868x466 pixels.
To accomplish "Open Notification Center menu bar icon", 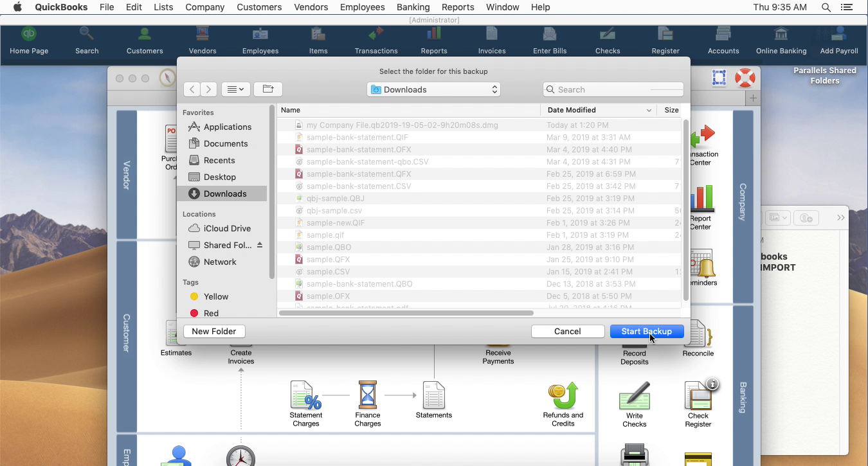I will click(x=847, y=7).
